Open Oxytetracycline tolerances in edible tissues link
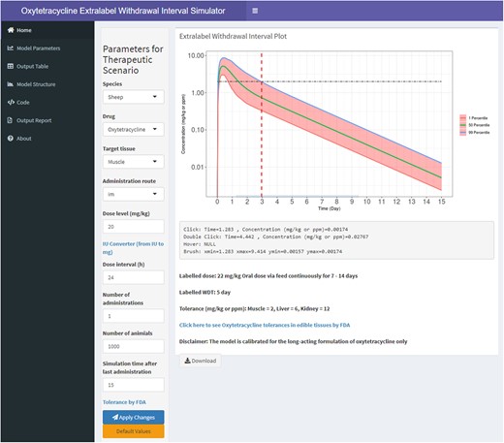The image size is (504, 443). click(x=265, y=325)
